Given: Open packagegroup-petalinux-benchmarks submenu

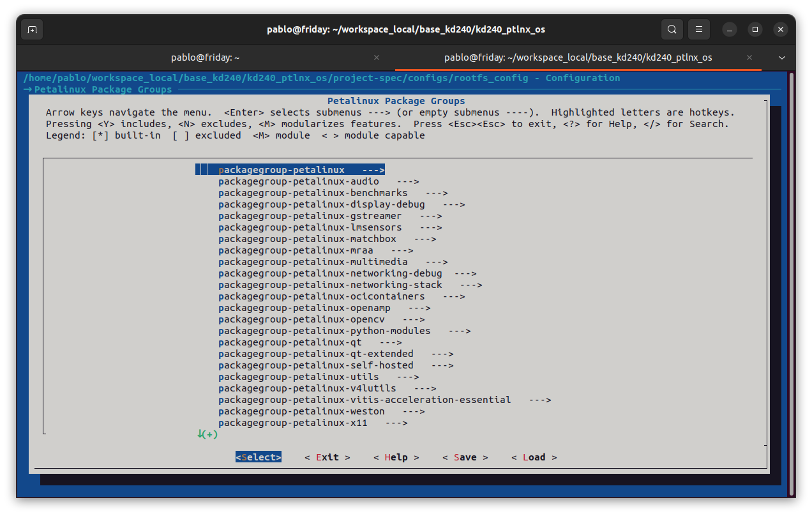Looking at the screenshot, I should pyautogui.click(x=333, y=193).
